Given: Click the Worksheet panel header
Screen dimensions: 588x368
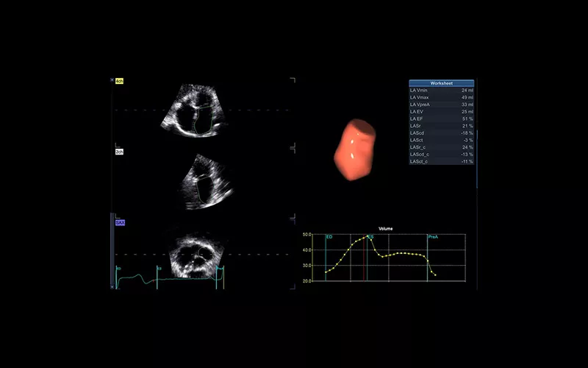Looking at the screenshot, I should click(x=442, y=83).
